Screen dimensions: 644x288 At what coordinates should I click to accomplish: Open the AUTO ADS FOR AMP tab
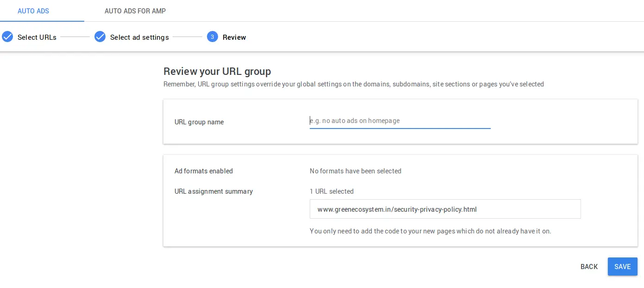coord(135,11)
